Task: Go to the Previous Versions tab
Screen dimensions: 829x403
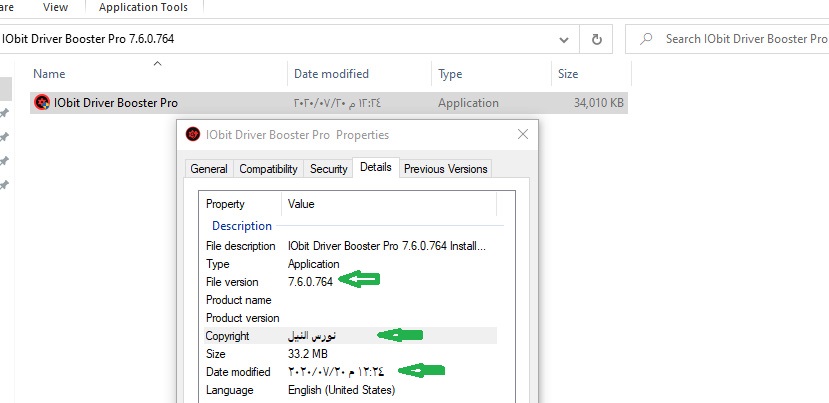Action: point(445,169)
